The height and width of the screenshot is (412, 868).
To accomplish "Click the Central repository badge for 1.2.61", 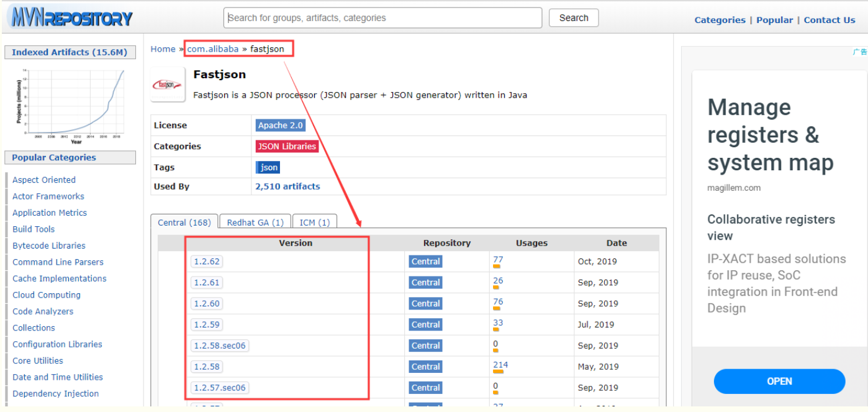I will (x=426, y=283).
